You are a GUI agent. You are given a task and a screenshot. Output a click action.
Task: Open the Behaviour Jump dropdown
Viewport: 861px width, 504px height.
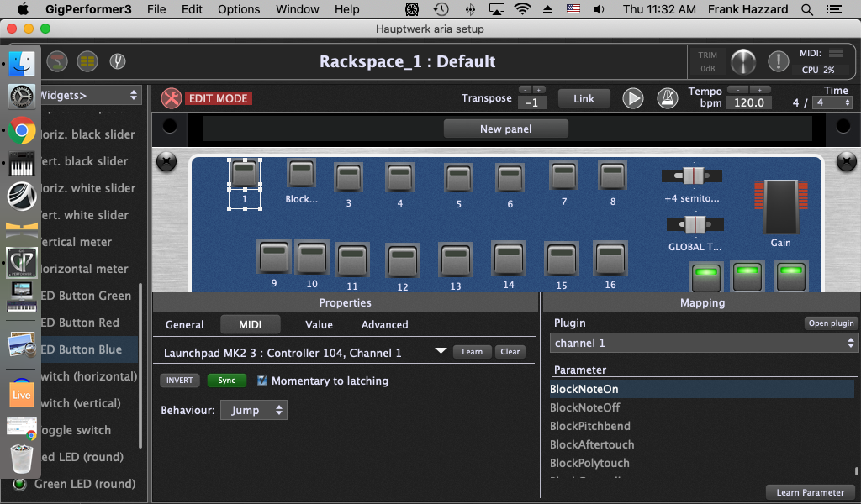click(254, 410)
